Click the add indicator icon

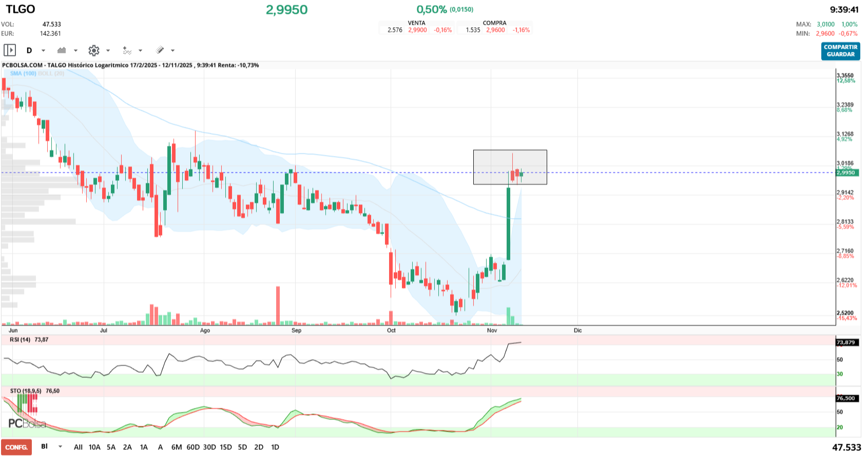tap(127, 50)
